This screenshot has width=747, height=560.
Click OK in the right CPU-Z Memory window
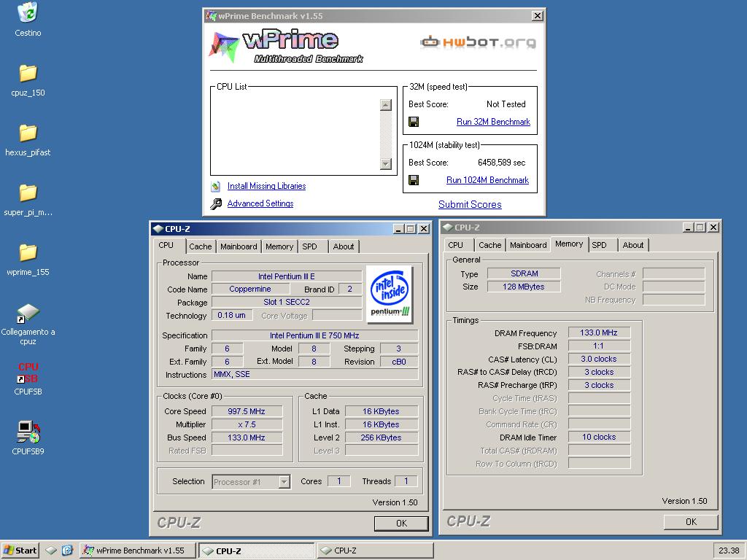[691, 522]
